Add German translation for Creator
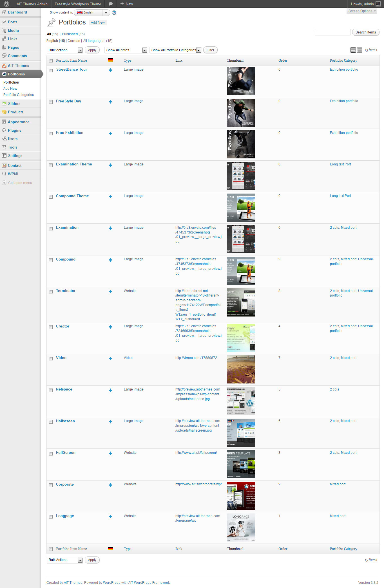The height and width of the screenshot is (588, 384). 111,327
